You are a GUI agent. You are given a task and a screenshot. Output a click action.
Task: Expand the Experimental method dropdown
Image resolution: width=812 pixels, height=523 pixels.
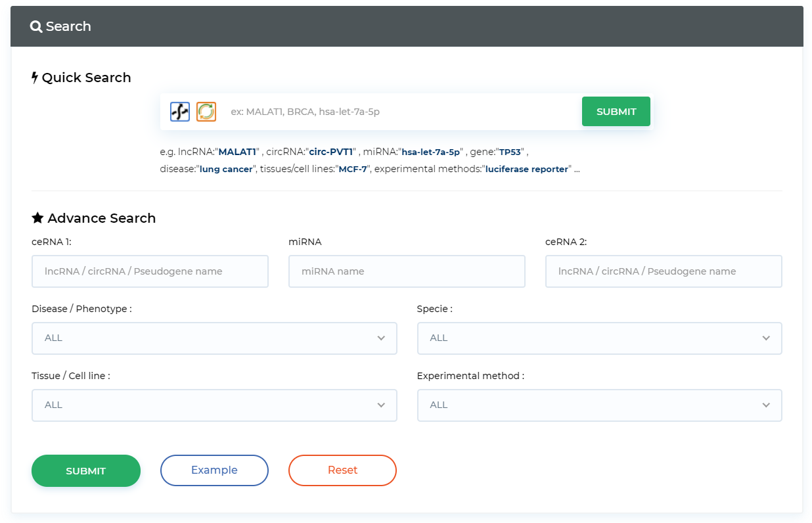click(599, 405)
